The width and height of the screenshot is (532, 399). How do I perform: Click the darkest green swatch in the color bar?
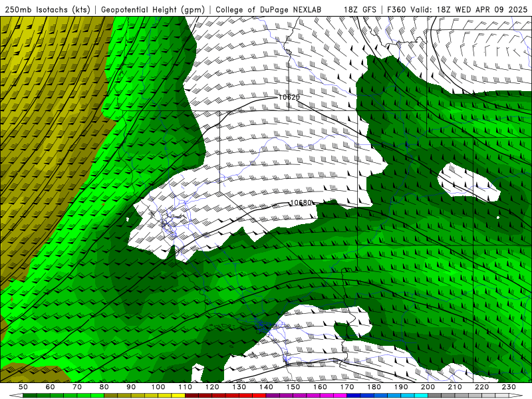tap(30, 395)
